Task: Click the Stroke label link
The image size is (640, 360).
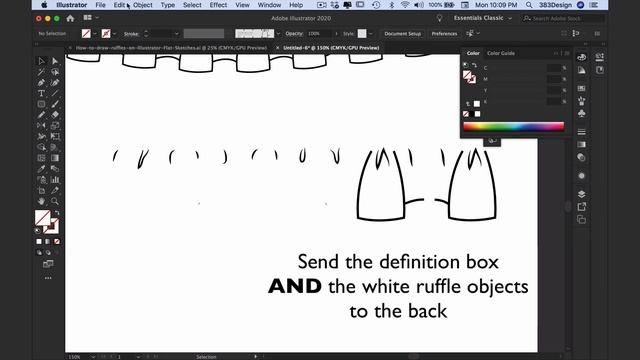Action: [x=131, y=34]
